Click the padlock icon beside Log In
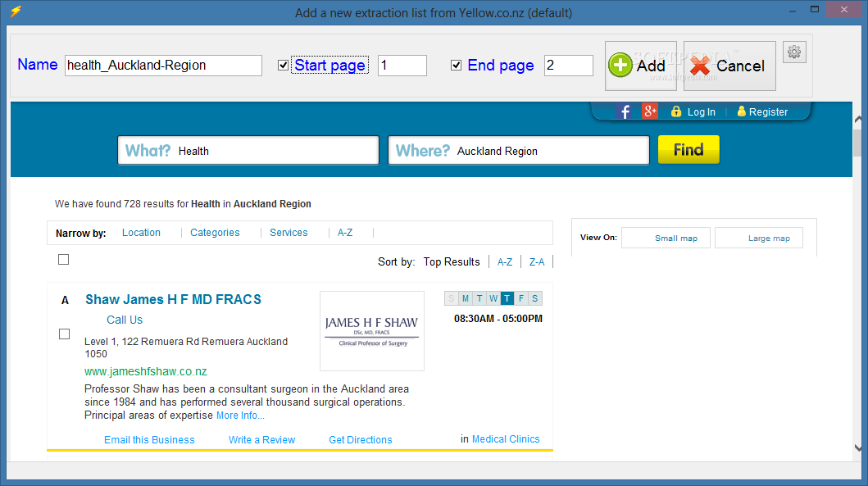The width and height of the screenshot is (868, 486). pos(676,111)
